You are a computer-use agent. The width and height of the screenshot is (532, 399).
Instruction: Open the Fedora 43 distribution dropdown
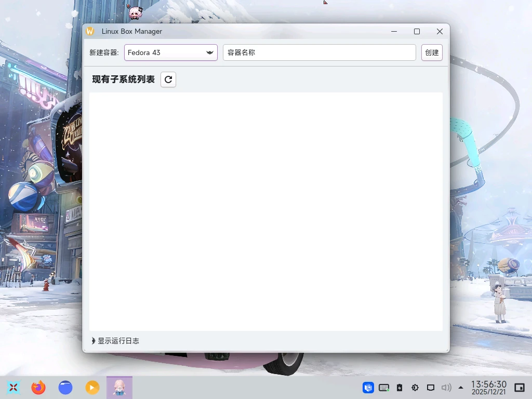pos(170,52)
